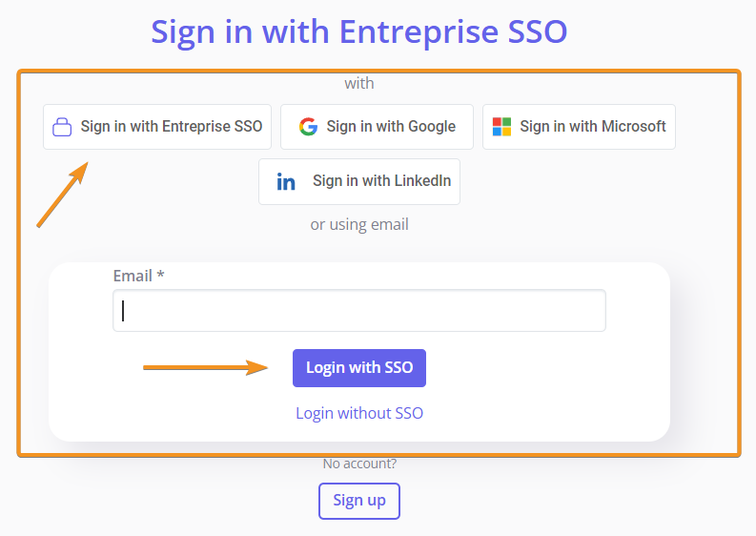The width and height of the screenshot is (756, 536).
Task: Select 'Sign in with LinkedIn' text
Action: [x=382, y=181]
